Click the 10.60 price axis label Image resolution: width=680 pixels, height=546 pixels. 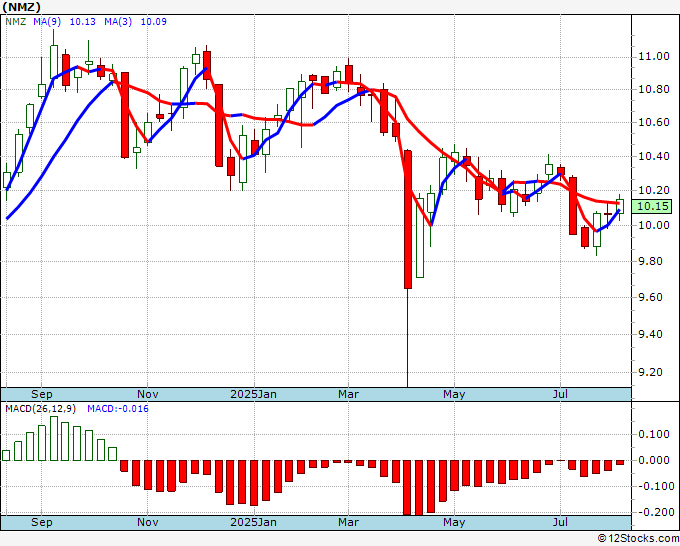[x=654, y=122]
